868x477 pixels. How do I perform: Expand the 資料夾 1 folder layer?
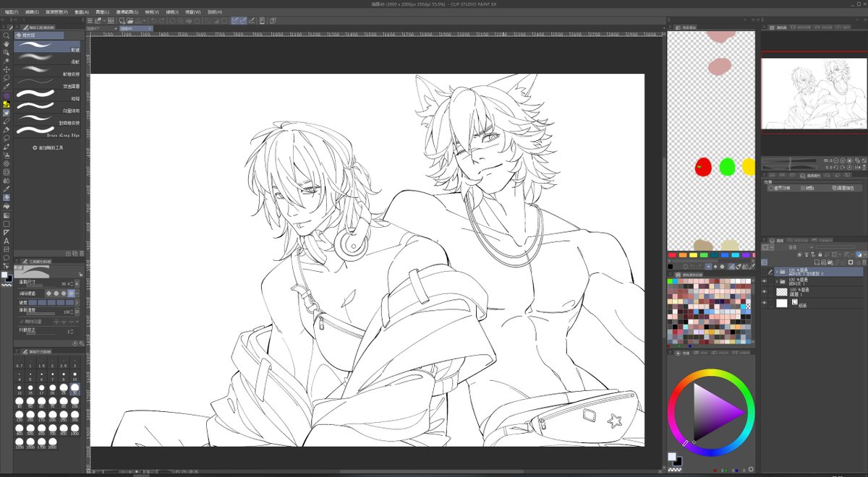pyautogui.click(x=776, y=281)
